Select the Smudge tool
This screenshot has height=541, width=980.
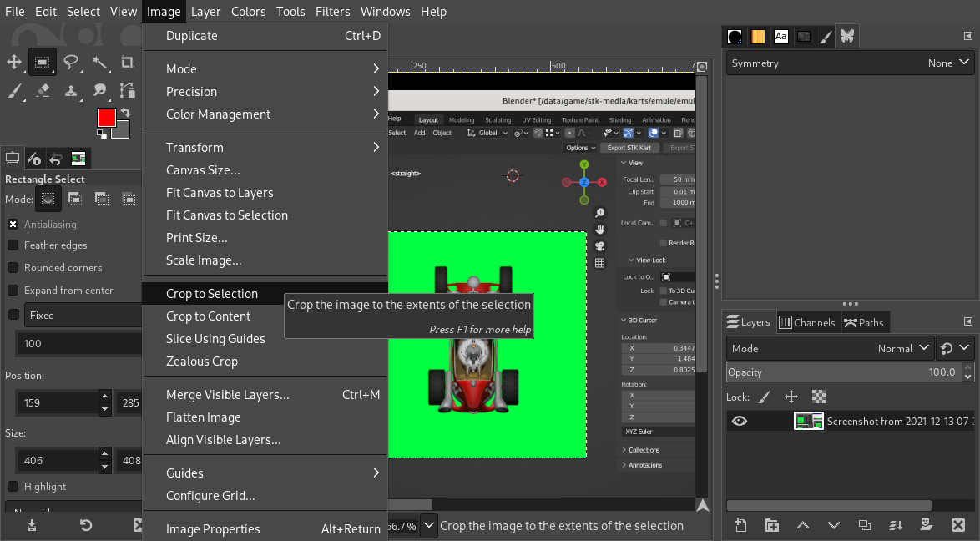point(99,91)
